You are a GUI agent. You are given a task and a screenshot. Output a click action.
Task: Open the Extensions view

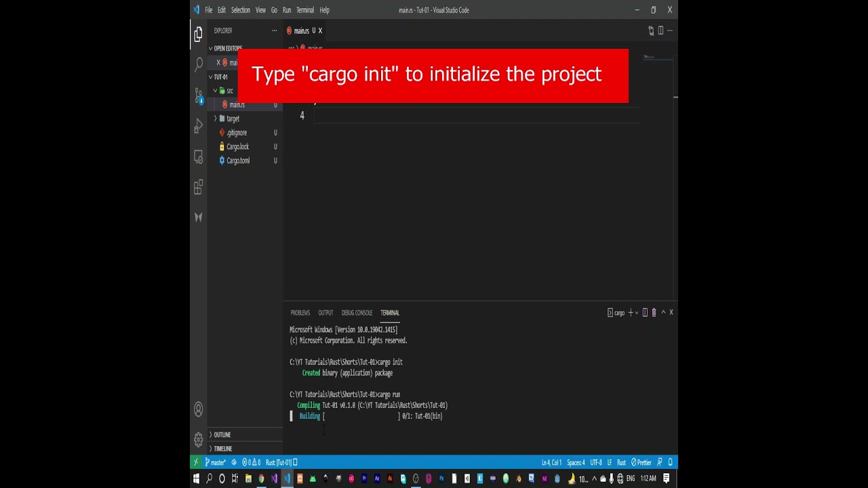(x=199, y=188)
